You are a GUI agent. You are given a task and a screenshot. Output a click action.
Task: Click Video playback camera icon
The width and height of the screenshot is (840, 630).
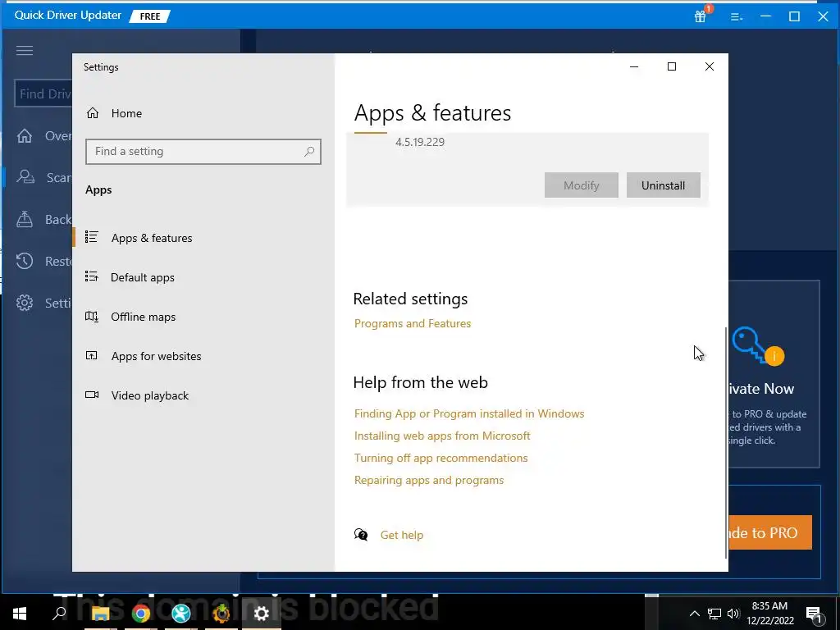pos(92,395)
